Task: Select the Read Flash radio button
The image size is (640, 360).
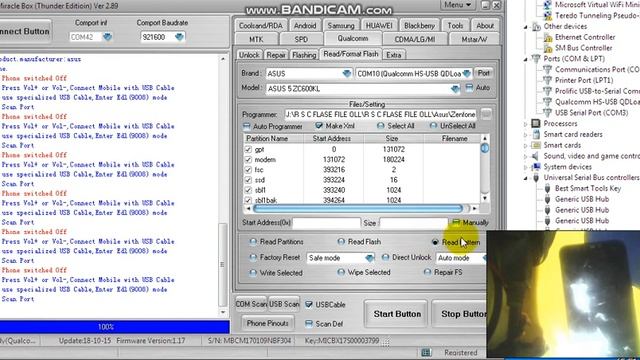Action: pos(341,242)
